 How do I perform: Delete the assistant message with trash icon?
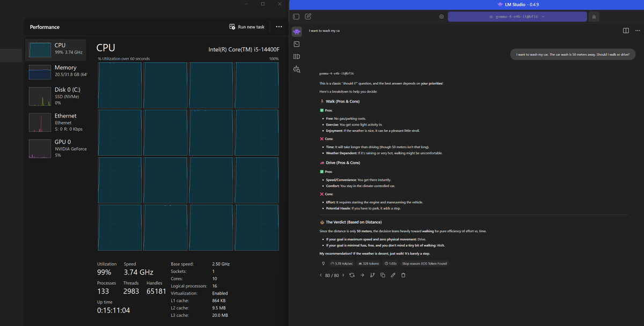pyautogui.click(x=403, y=275)
